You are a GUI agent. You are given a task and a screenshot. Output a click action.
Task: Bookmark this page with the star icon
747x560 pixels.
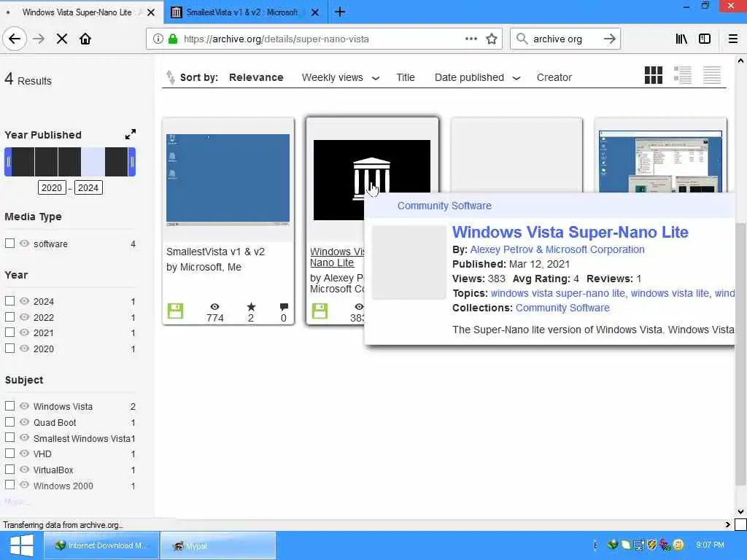coord(492,39)
